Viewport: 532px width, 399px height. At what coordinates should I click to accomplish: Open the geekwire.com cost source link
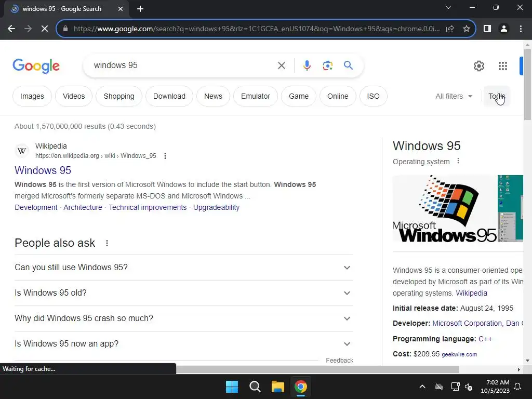[459, 354]
